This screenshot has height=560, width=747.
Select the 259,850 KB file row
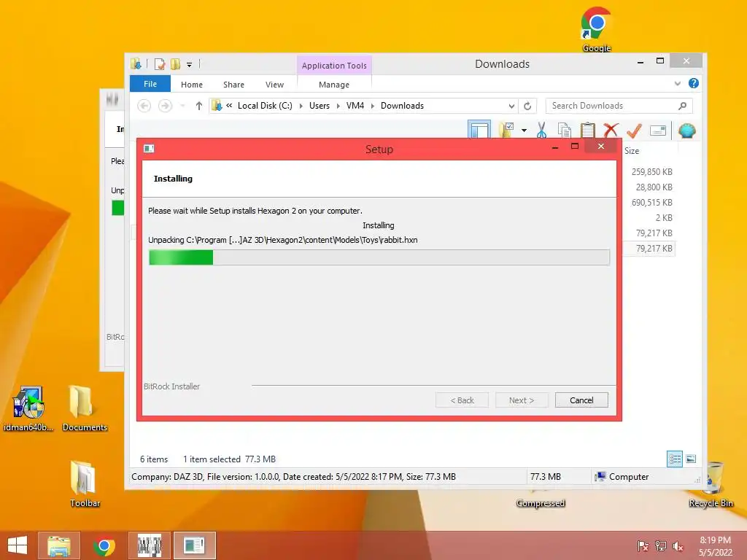[x=651, y=172]
